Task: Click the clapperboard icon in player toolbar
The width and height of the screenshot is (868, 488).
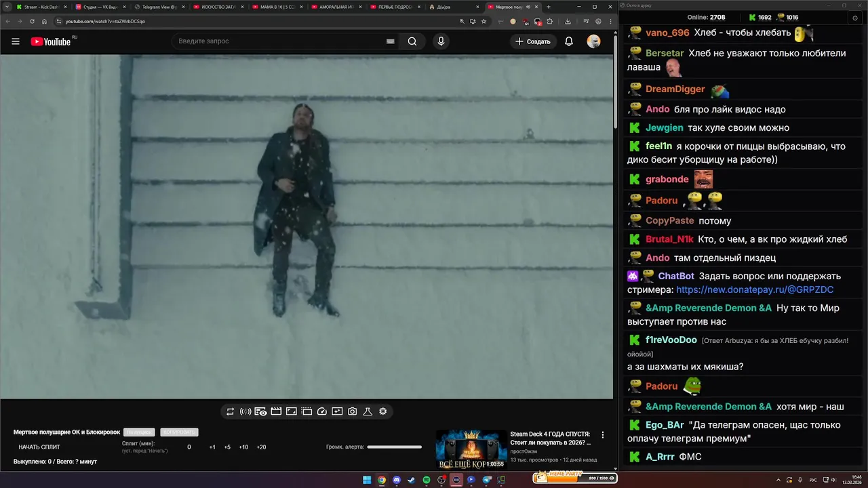Action: (276, 411)
